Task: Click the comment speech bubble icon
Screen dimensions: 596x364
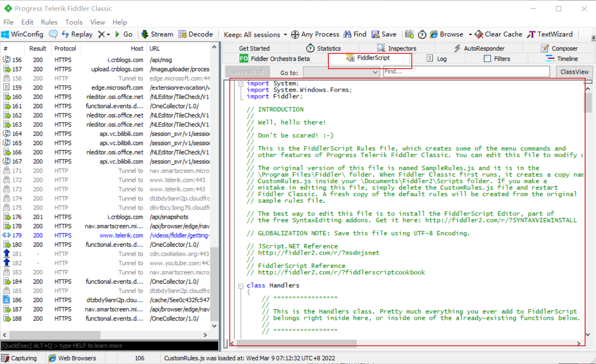Action: pos(53,34)
